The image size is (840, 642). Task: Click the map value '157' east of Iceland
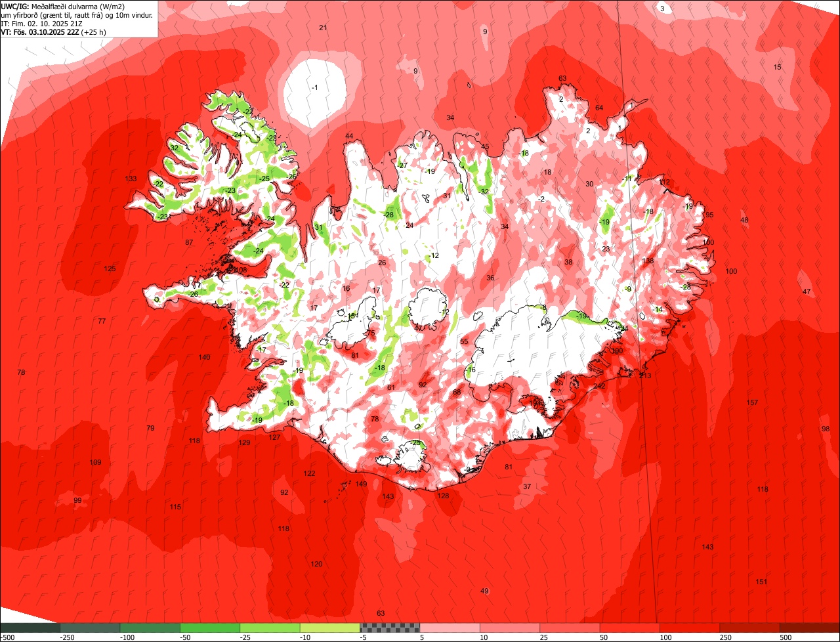pos(753,403)
